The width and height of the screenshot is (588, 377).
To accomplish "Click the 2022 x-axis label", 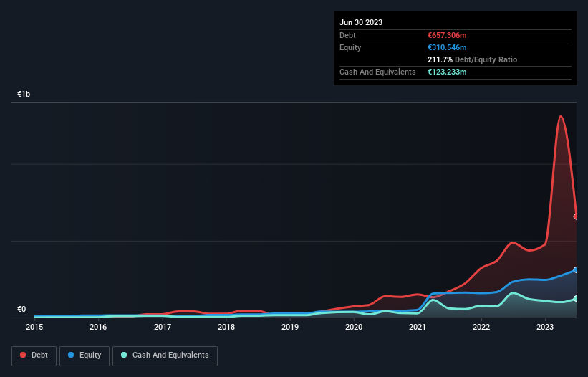I will click(x=481, y=327).
